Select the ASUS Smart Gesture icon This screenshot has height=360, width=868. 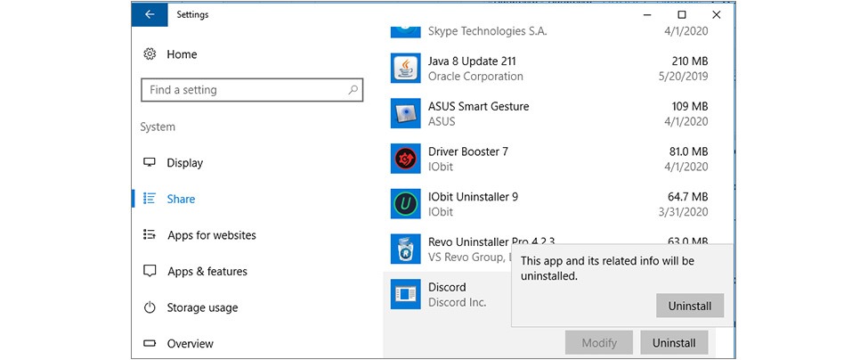point(405,113)
